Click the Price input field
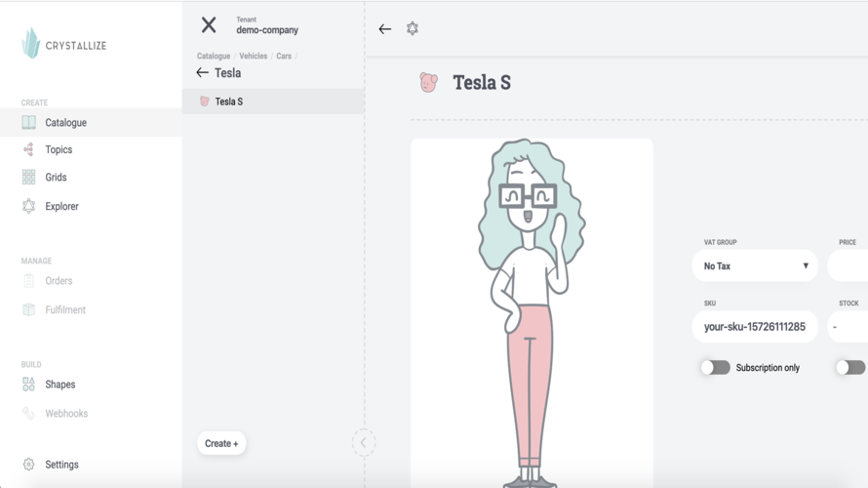Image resolution: width=868 pixels, height=488 pixels. (848, 265)
